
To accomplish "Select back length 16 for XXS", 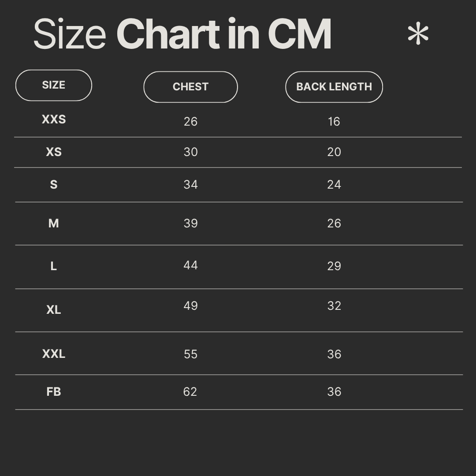I will pos(334,122).
